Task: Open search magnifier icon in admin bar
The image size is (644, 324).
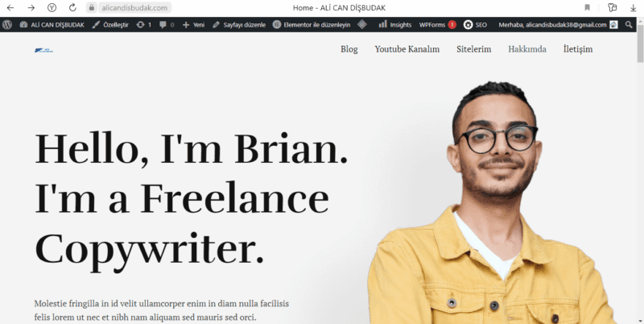Action: pos(629,25)
